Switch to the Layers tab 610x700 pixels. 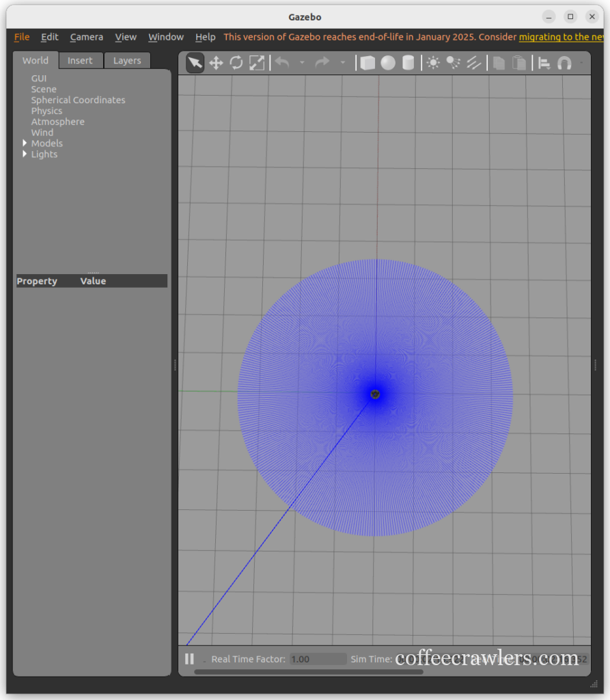coord(127,61)
